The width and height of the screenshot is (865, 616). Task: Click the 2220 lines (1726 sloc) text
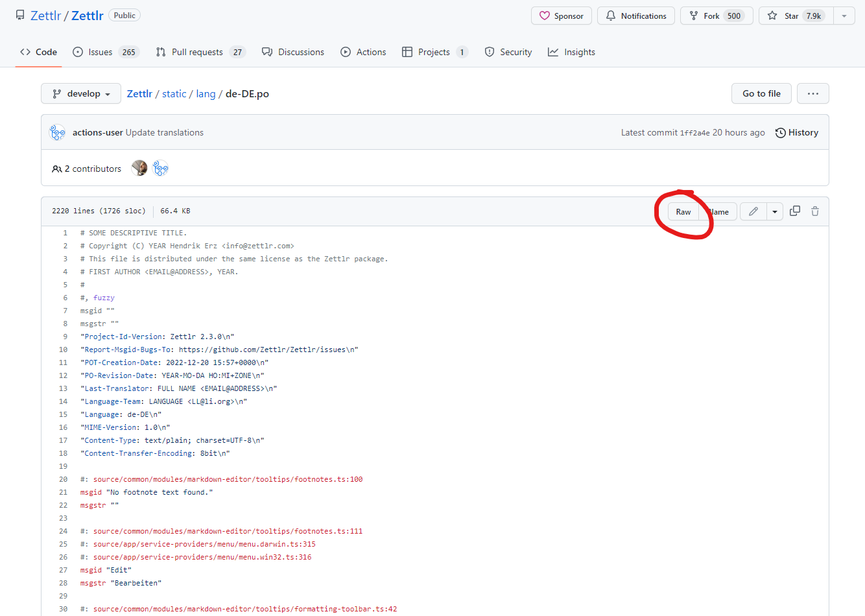point(99,211)
